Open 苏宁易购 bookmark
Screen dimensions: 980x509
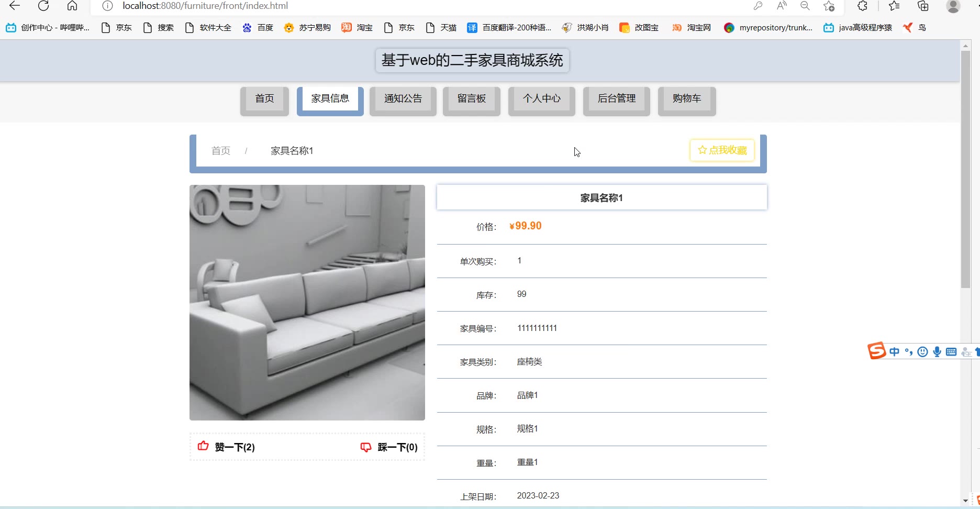(308, 28)
